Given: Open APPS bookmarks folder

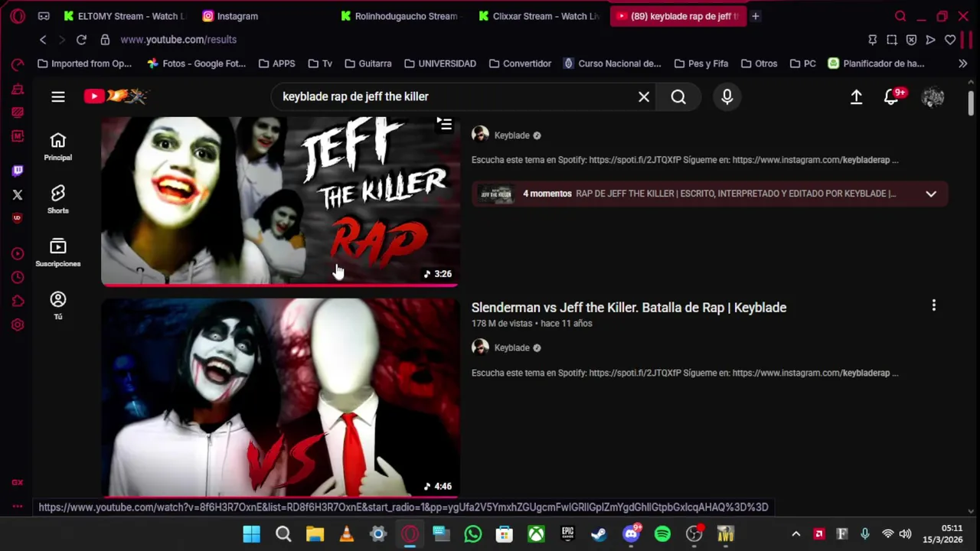Looking at the screenshot, I should pos(276,64).
